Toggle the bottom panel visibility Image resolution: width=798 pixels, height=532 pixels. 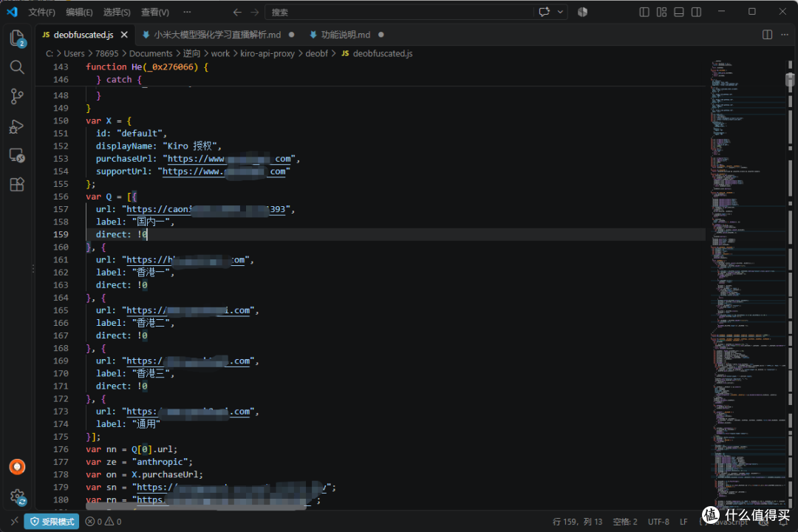coord(679,12)
